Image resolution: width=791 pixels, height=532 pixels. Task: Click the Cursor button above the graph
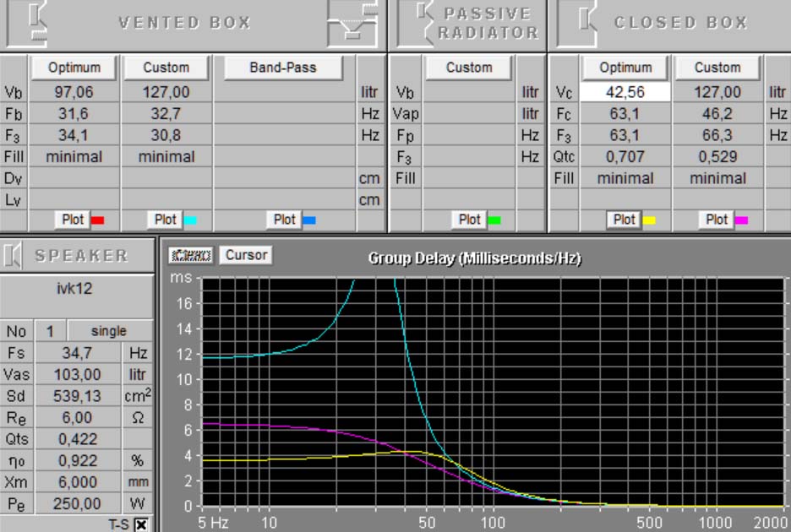click(246, 255)
